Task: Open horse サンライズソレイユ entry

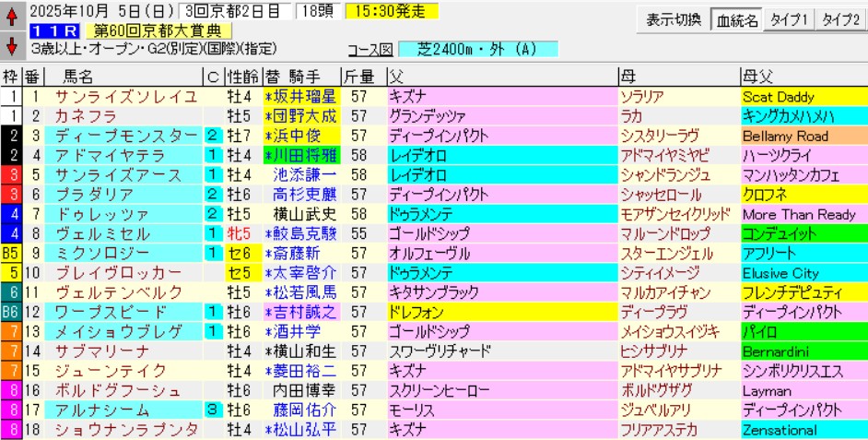Action: pyautogui.click(x=112, y=96)
